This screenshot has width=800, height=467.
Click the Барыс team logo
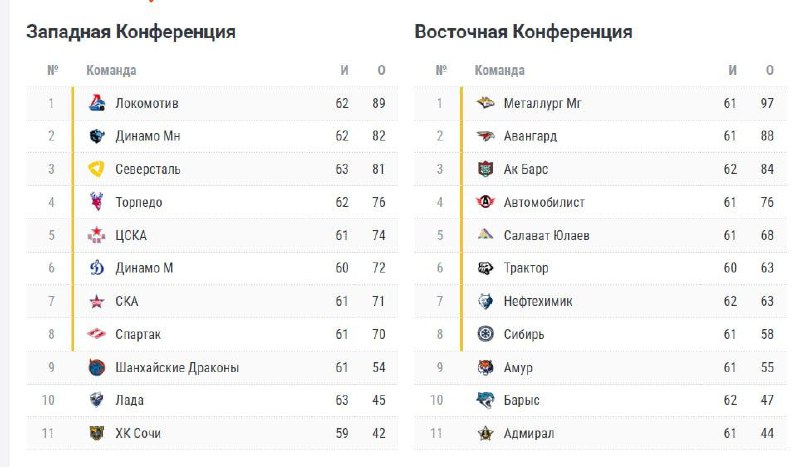[485, 400]
